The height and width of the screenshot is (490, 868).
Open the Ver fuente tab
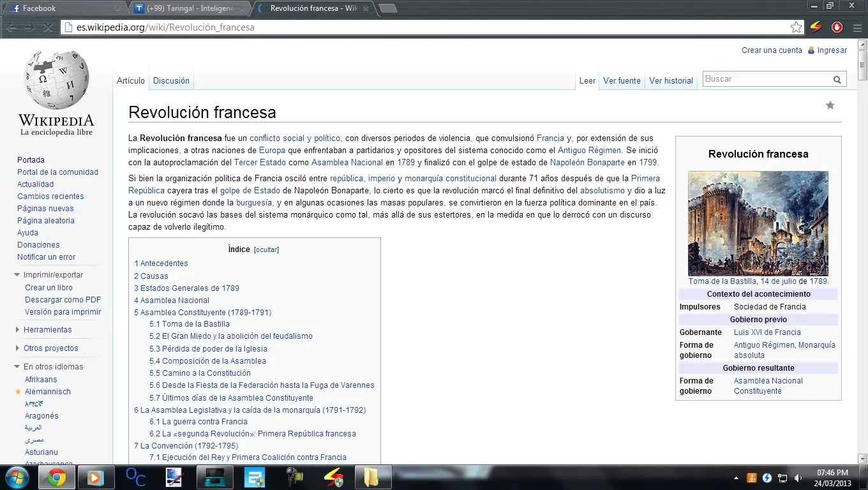(x=622, y=81)
